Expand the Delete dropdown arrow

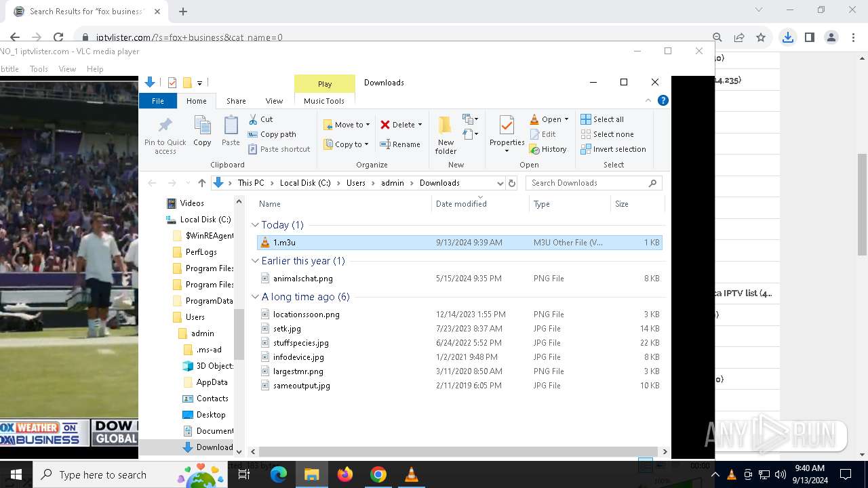coord(420,125)
